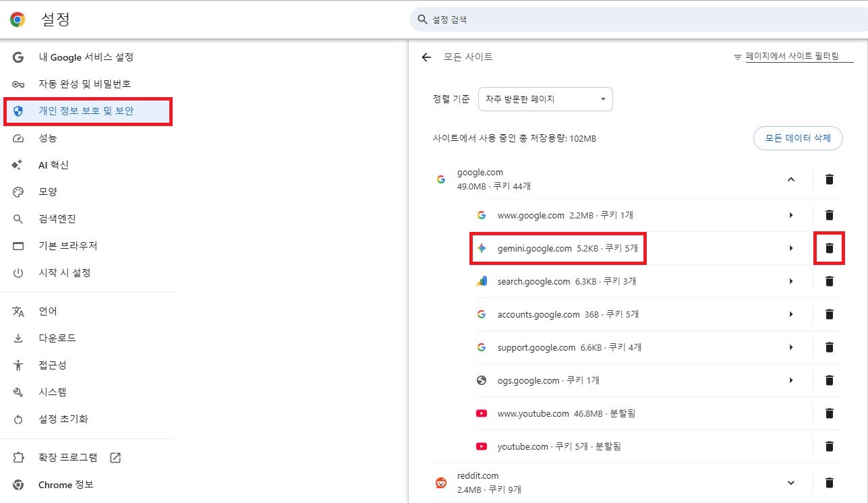Click the ogs.google.com globe favicon
This screenshot has height=503, width=868.
pyautogui.click(x=482, y=380)
